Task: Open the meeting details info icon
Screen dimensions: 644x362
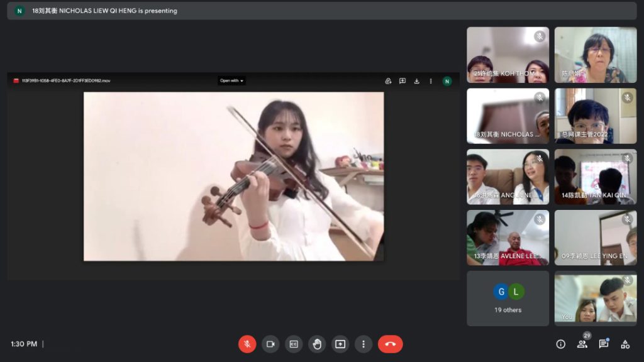Action: click(x=560, y=344)
